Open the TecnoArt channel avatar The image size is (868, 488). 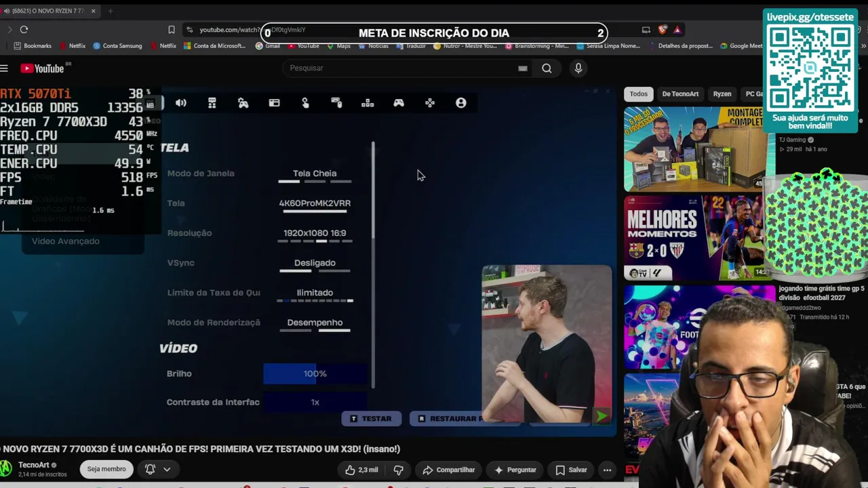pos(6,468)
